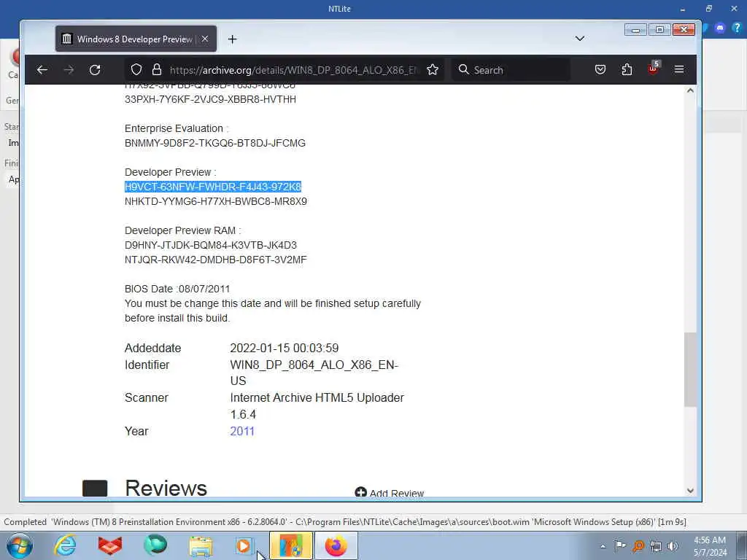This screenshot has height=560, width=747.
Task: Open the network tray icon
Action: [x=656, y=546]
